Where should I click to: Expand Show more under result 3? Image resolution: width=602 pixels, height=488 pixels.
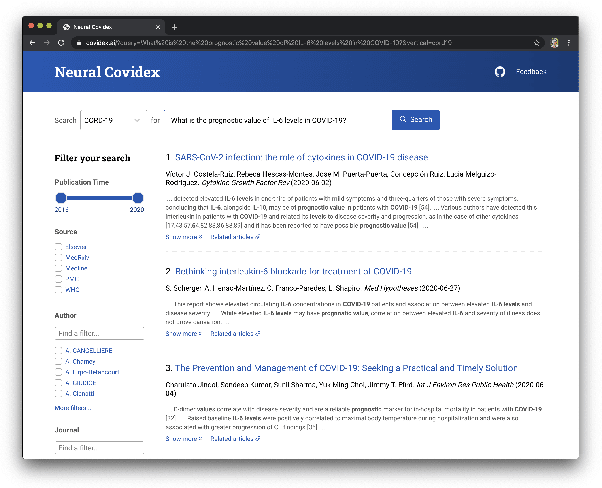click(x=184, y=438)
